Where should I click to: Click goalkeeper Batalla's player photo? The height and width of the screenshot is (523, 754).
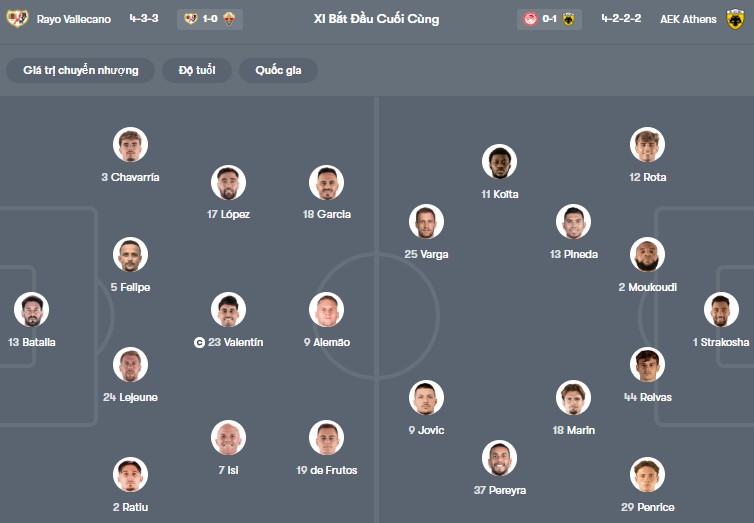coord(31,310)
